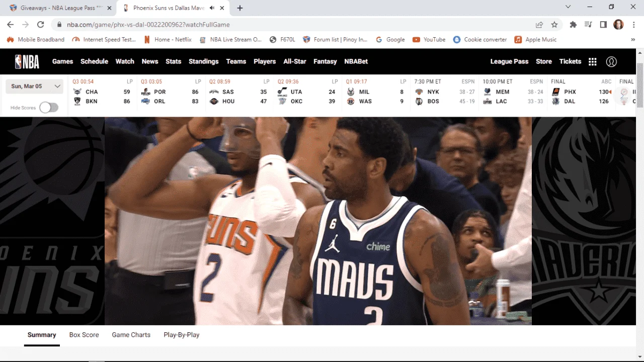Open the SAS vs HOU game score card
The image size is (644, 362).
point(239,92)
